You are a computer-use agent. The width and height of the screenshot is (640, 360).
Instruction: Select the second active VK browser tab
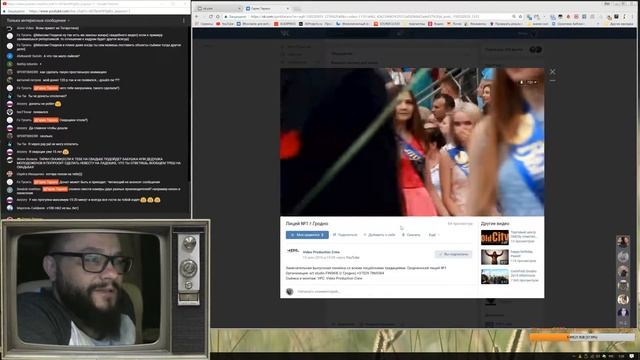(x=267, y=8)
